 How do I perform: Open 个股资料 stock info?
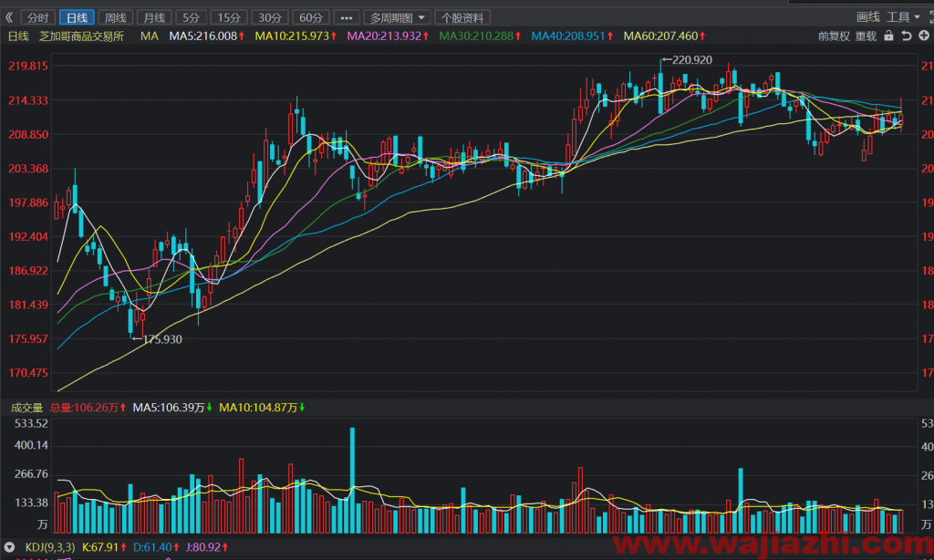462,17
